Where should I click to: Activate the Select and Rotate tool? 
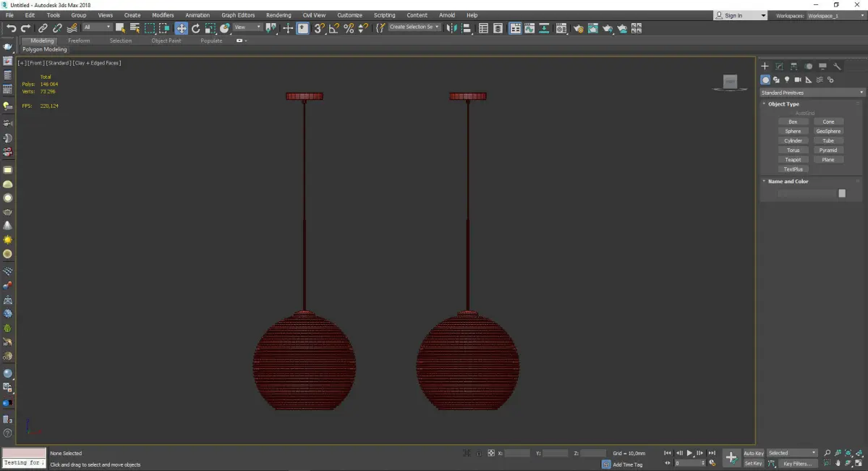195,28
